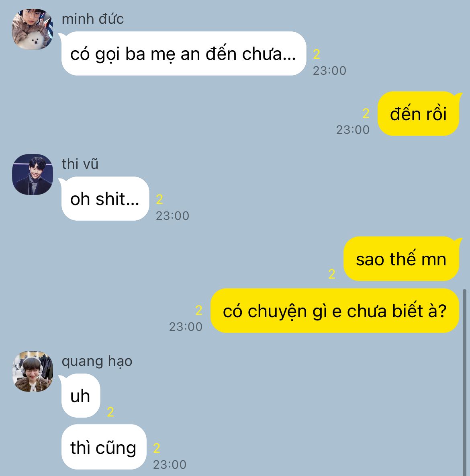Tap unread count beside the 'uh' bubble
This screenshot has height=476, width=470.
(x=110, y=412)
